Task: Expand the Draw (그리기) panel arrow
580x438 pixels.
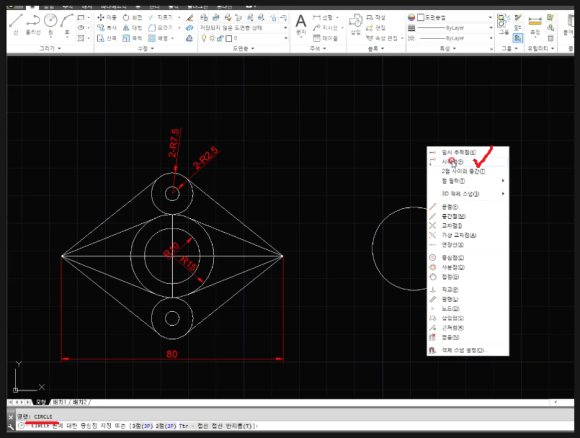Action: coord(59,48)
